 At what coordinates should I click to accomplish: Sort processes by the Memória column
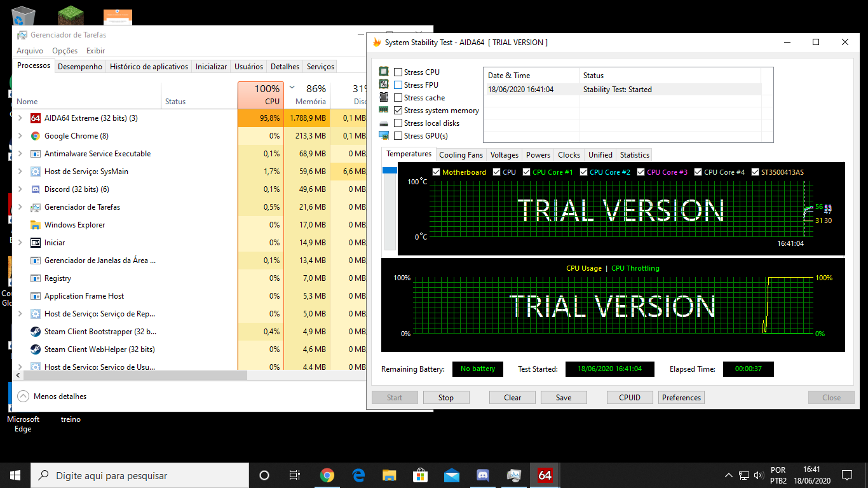pyautogui.click(x=307, y=94)
